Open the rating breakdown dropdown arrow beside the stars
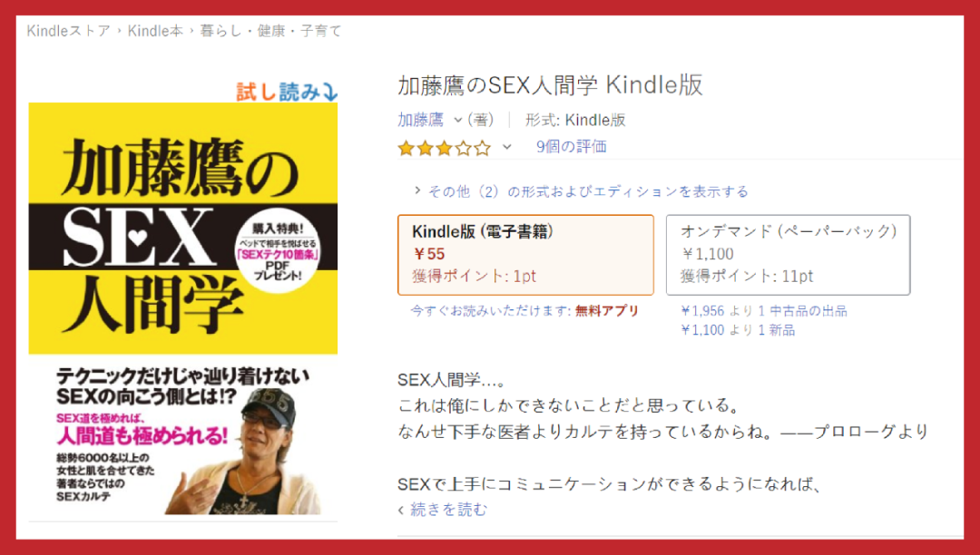 pyautogui.click(x=507, y=147)
